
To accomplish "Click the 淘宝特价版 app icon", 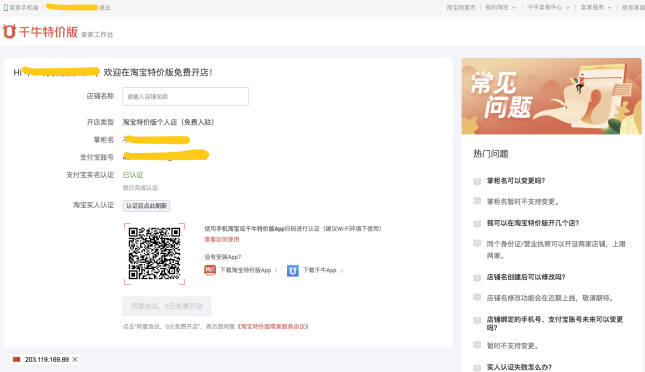I will tap(210, 270).
